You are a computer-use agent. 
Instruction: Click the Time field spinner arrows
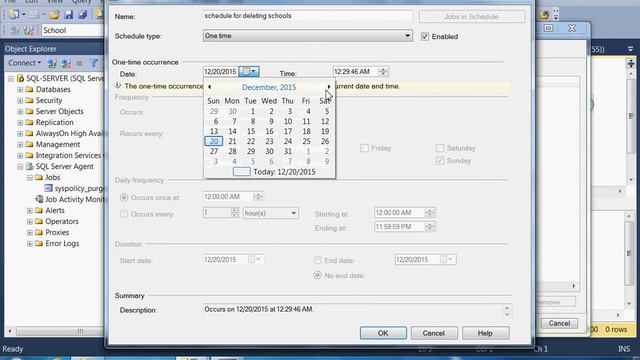[x=383, y=71]
